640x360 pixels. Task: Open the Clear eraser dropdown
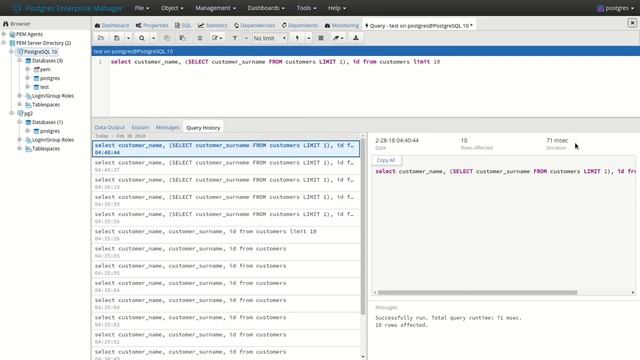[x=338, y=38]
